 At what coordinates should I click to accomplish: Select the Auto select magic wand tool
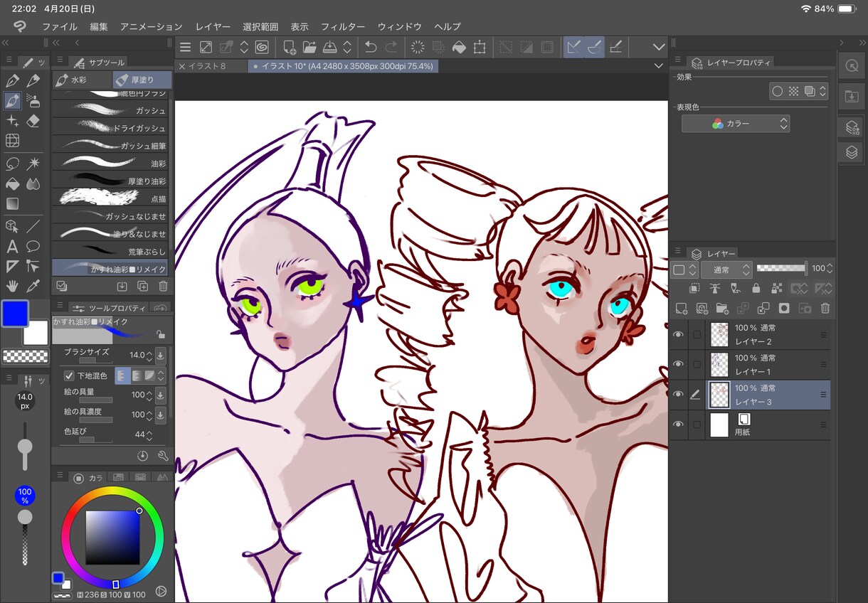pos(33,164)
